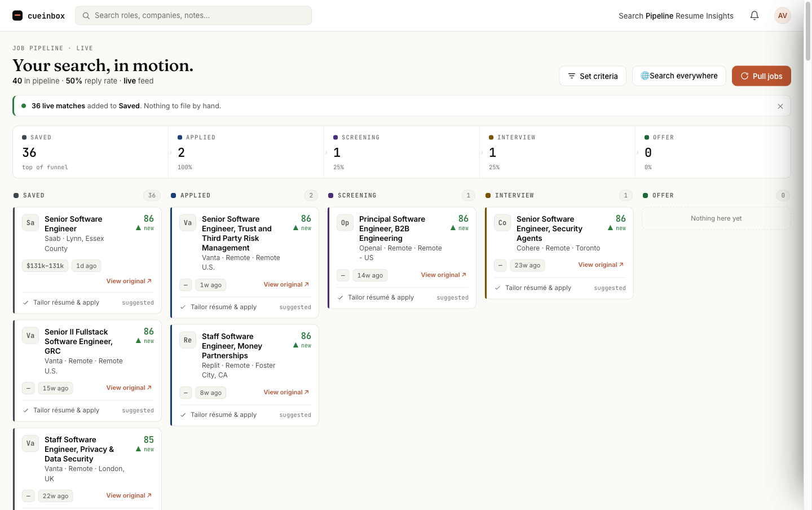The width and height of the screenshot is (812, 510).
Task: Tailor résumé & apply for Senior II Fullstack job
Action: [x=88, y=410]
